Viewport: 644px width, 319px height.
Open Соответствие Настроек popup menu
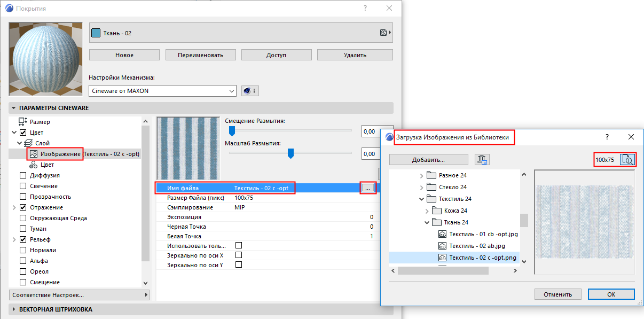coord(80,295)
